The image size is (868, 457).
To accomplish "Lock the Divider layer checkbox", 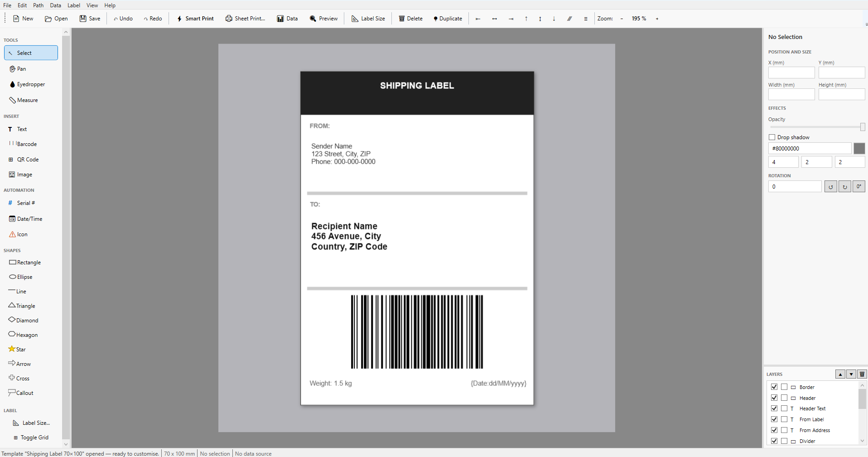I will [784, 441].
